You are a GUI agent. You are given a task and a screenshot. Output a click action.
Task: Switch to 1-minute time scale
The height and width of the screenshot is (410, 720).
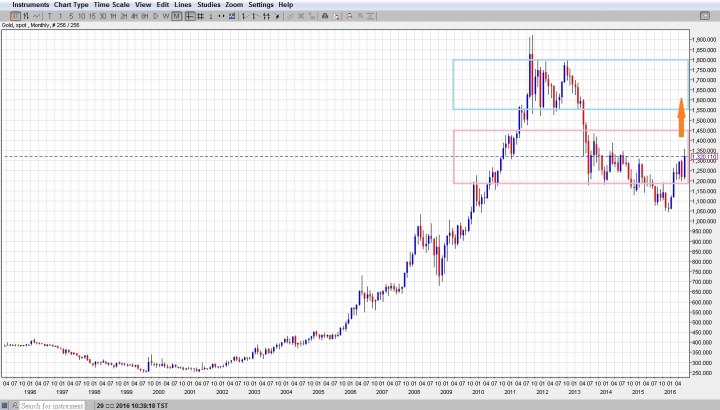(x=60, y=16)
